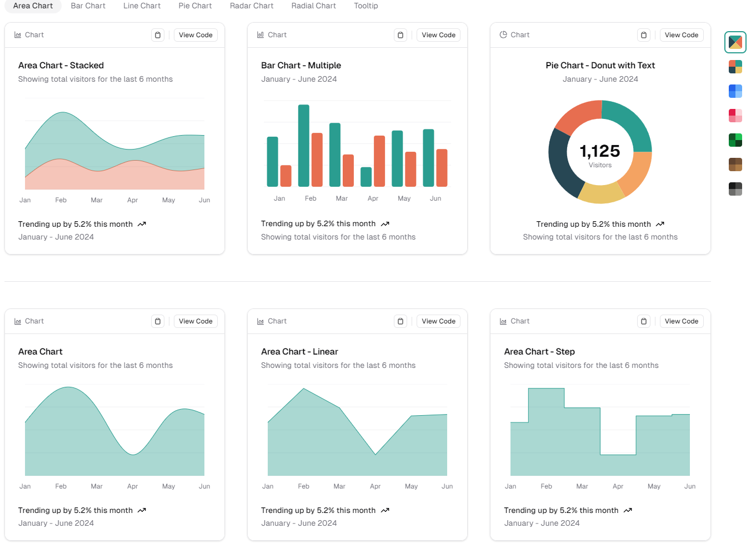This screenshot has height=553, width=756.
Task: View Code for Area Chart - Stacked
Action: (196, 35)
